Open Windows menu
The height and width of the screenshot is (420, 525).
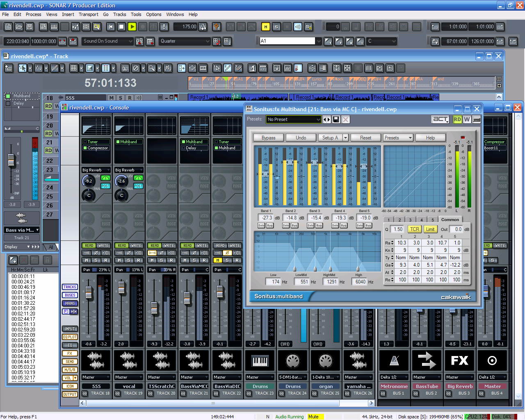(175, 14)
